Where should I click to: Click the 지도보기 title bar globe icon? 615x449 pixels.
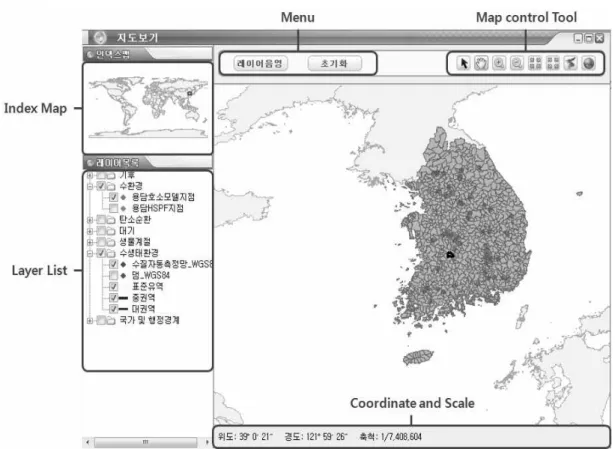coord(100,38)
